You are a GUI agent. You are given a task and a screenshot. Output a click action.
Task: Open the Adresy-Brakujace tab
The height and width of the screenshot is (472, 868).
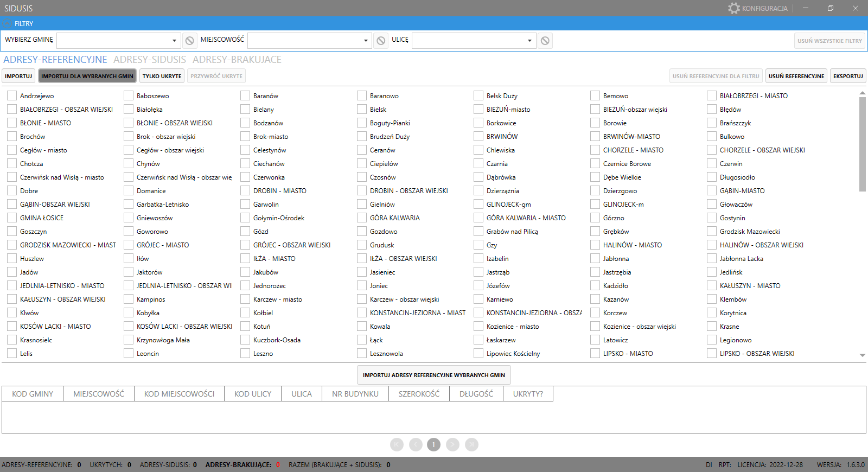click(x=237, y=60)
